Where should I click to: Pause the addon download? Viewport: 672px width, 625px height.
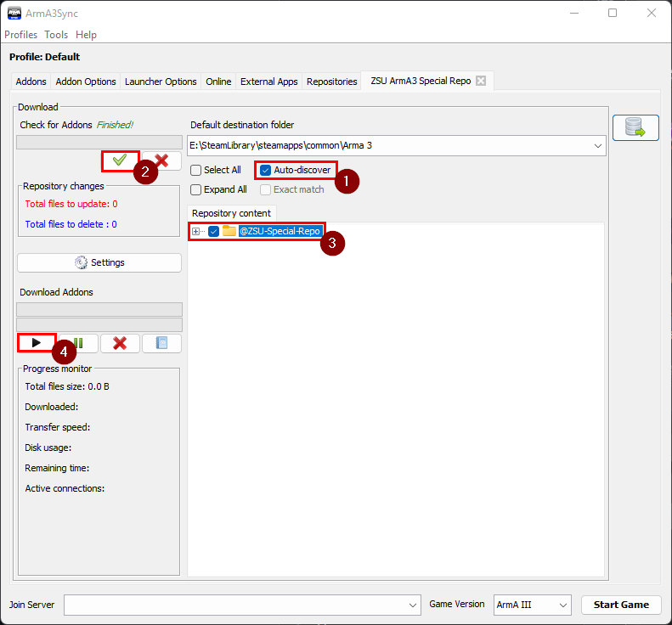point(77,343)
